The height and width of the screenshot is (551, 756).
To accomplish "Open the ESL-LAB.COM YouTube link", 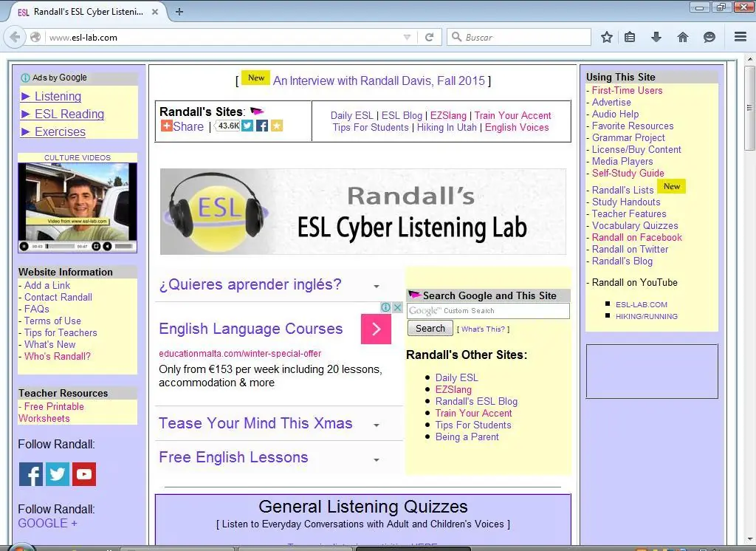I will click(642, 305).
